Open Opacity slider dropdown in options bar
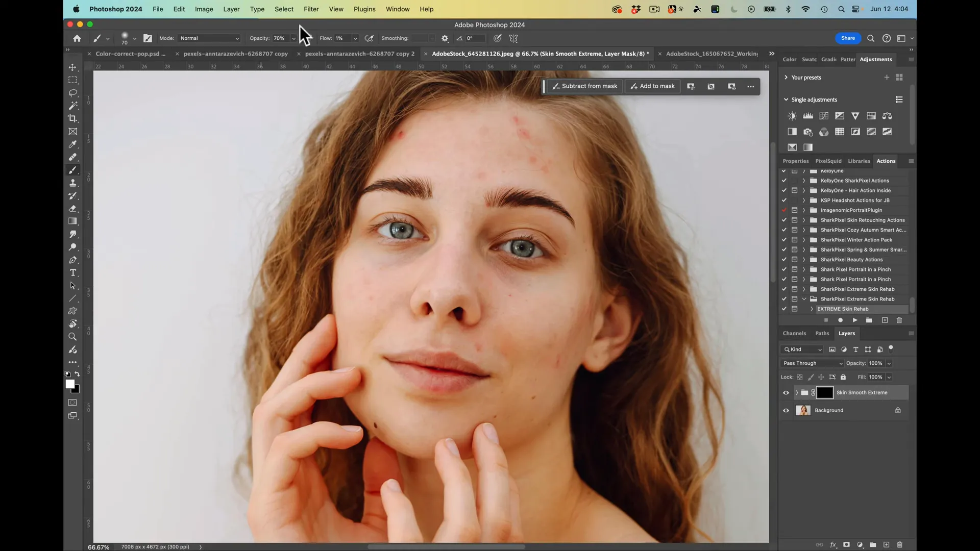This screenshot has width=980, height=551. point(293,38)
